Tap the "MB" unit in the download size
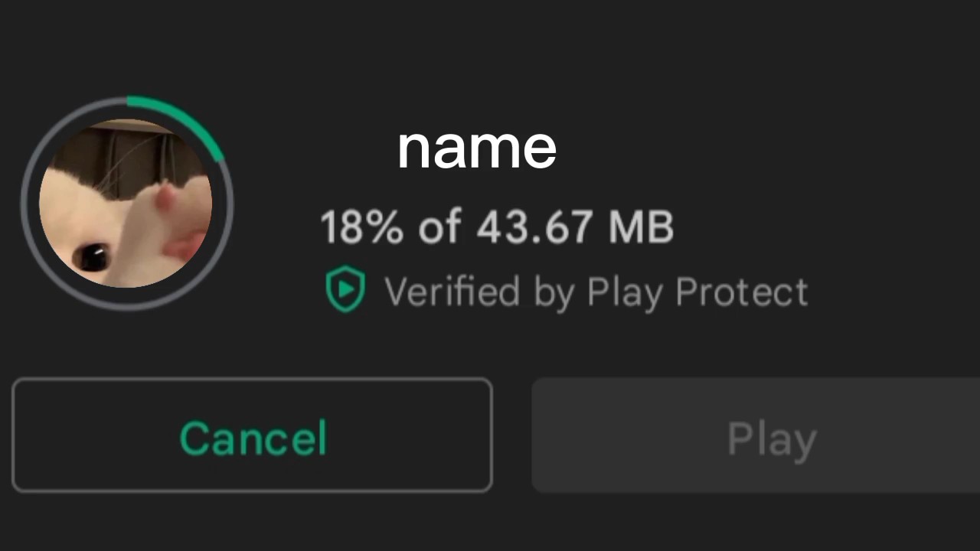This screenshot has width=980, height=551. pos(641,227)
